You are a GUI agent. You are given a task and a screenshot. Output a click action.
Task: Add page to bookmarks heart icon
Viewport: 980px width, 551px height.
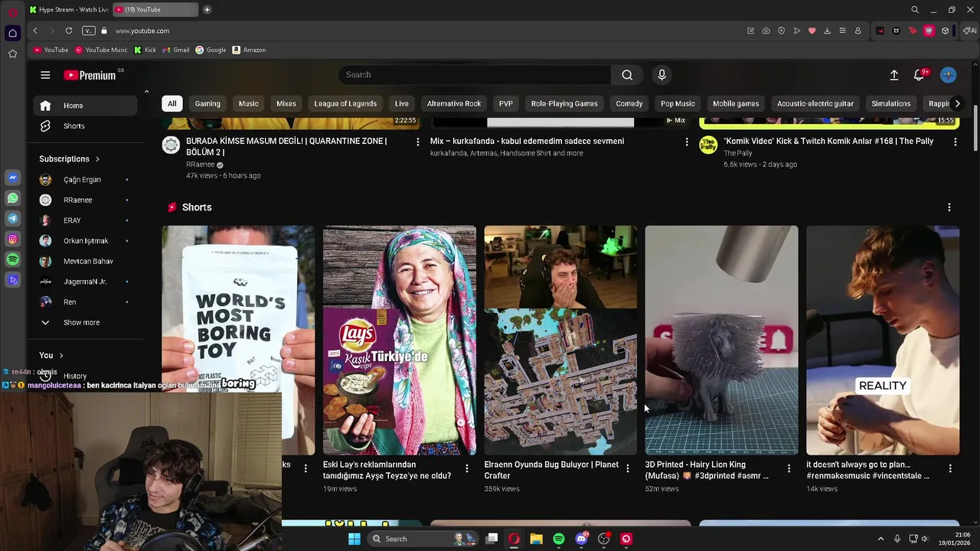[812, 31]
